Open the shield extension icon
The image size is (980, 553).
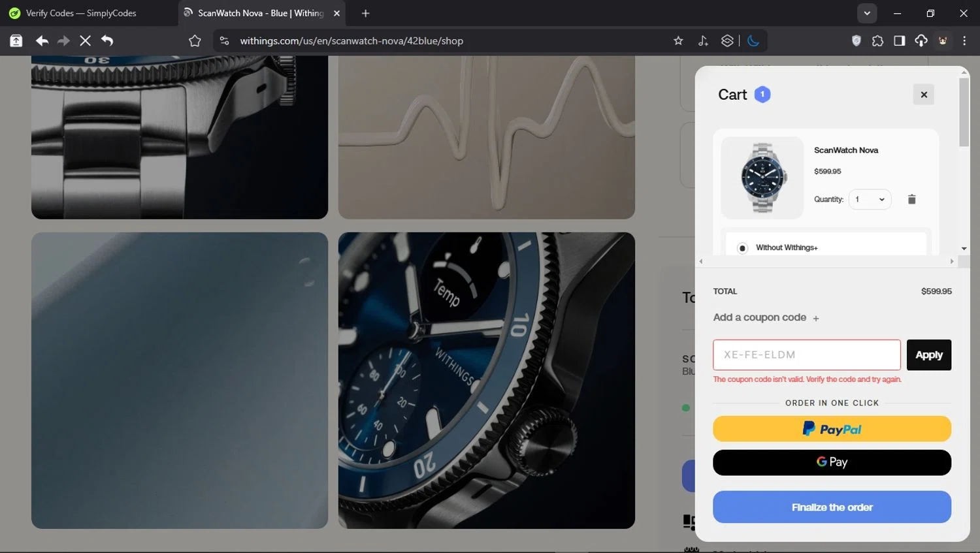856,40
